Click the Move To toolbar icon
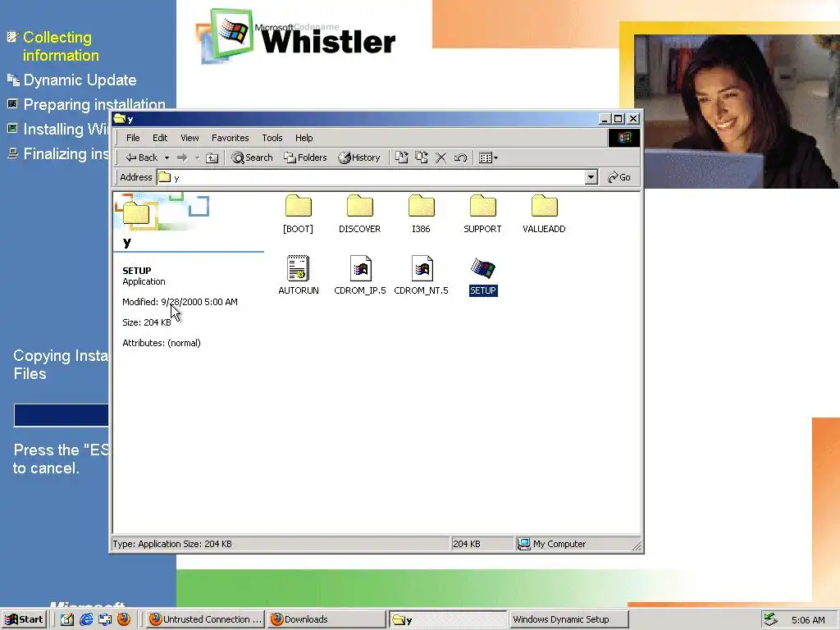Image resolution: width=840 pixels, height=630 pixels. click(x=402, y=157)
